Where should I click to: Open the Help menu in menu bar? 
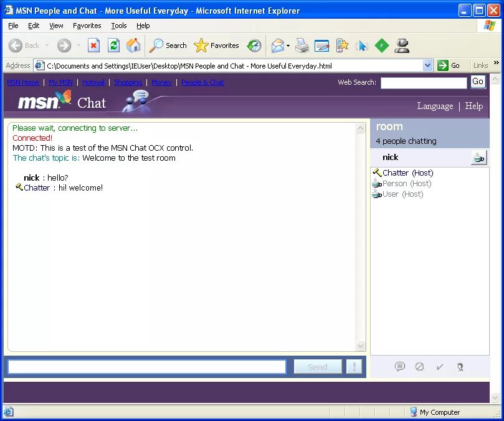point(143,26)
